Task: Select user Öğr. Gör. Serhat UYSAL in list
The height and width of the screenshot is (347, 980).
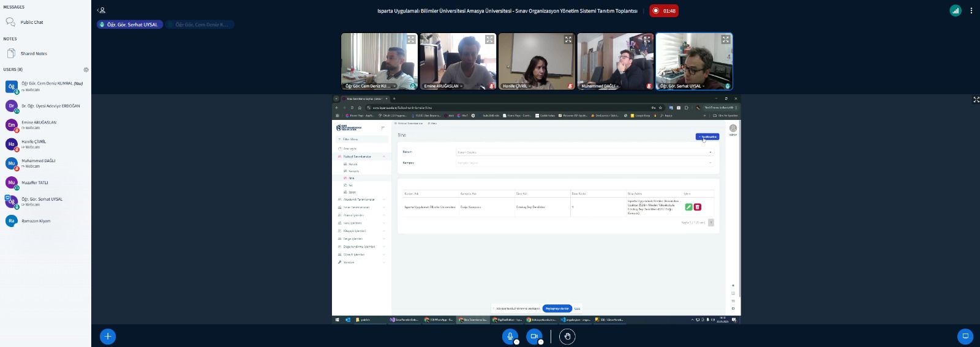Action: [45, 201]
